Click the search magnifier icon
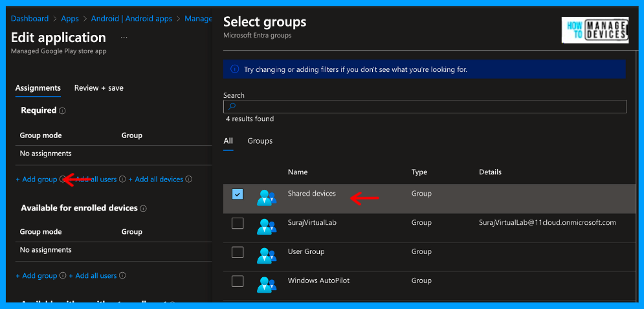This screenshot has width=644, height=309. (232, 106)
